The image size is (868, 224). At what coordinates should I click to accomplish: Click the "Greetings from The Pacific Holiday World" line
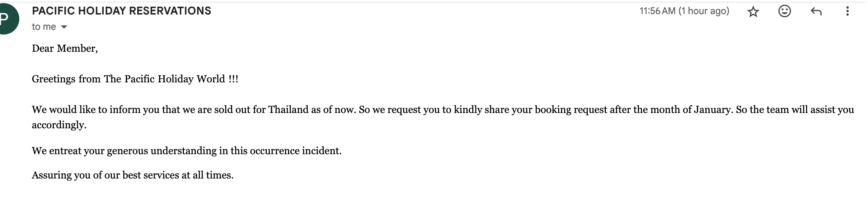135,79
